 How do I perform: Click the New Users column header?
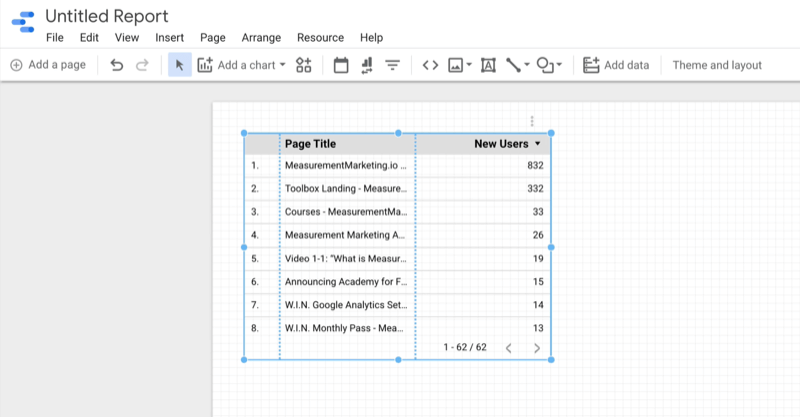(501, 144)
